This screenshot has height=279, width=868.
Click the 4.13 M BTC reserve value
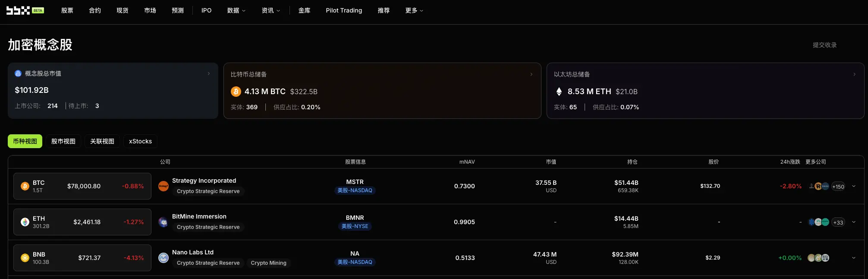pos(265,92)
